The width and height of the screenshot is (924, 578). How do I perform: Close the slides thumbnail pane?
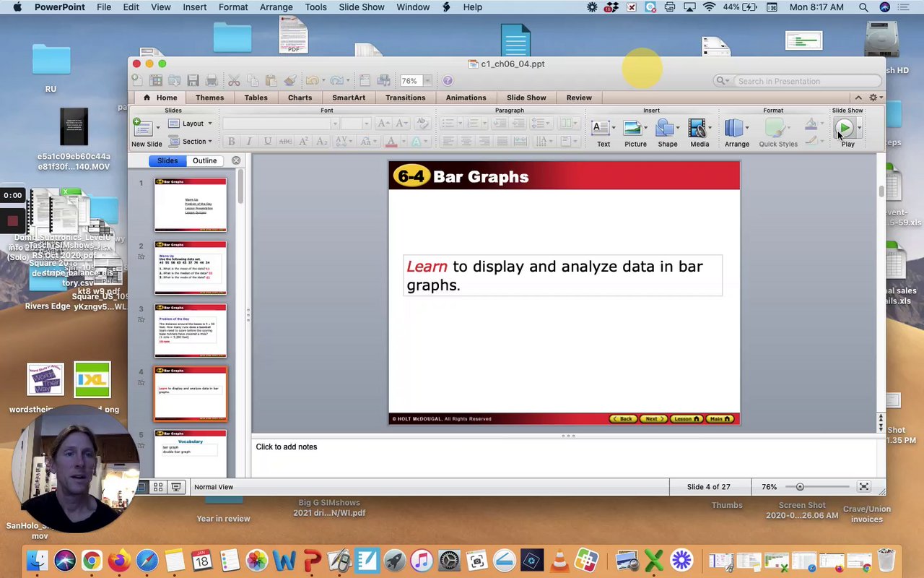click(x=236, y=160)
